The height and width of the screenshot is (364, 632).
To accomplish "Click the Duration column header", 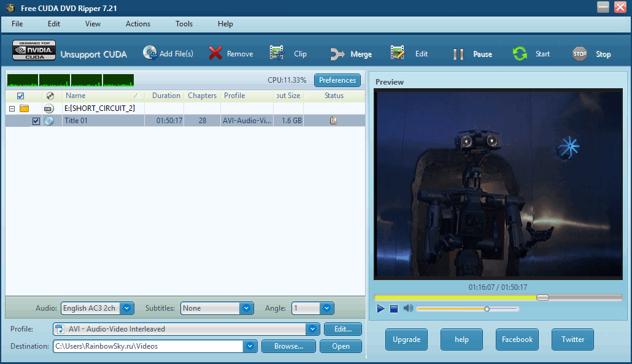I will (166, 96).
